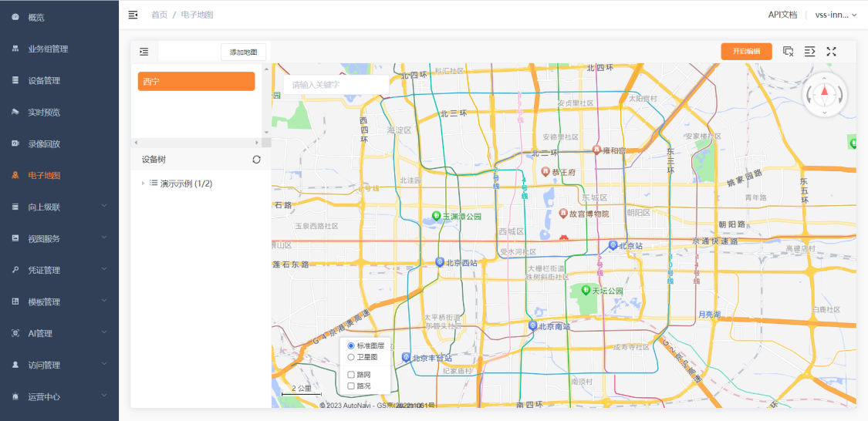The image size is (868, 421).
Task: Click the 业务组管理 sidebar icon
Action: pyautogui.click(x=15, y=49)
